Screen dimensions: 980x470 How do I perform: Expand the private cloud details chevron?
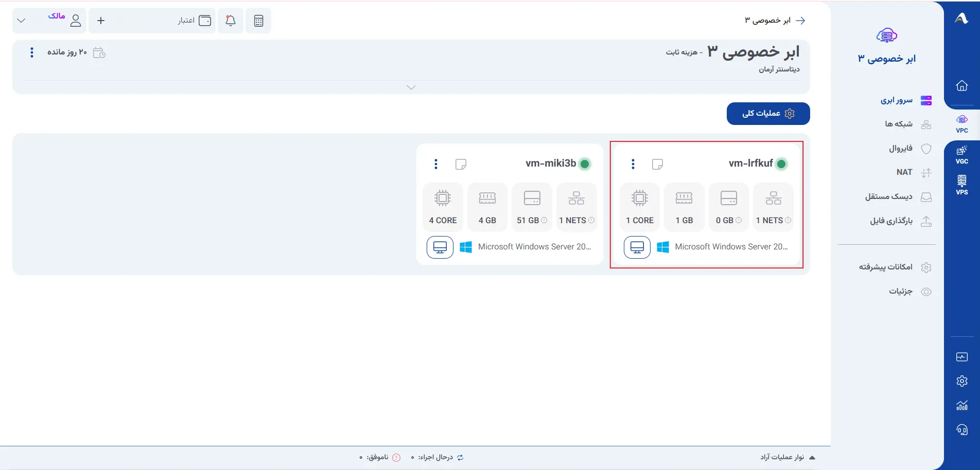point(411,87)
